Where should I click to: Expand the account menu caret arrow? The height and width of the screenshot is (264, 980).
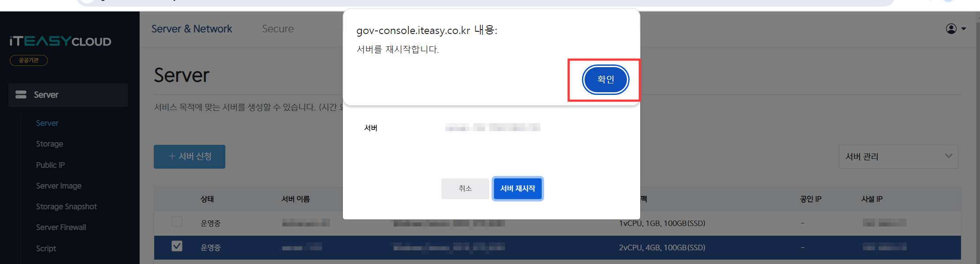click(x=964, y=29)
